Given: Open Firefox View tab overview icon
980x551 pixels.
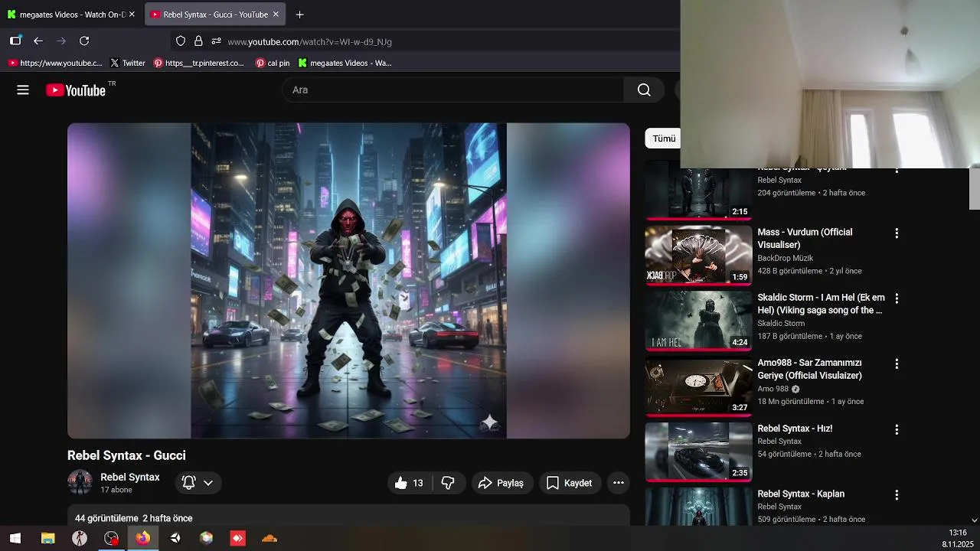Looking at the screenshot, I should [15, 41].
